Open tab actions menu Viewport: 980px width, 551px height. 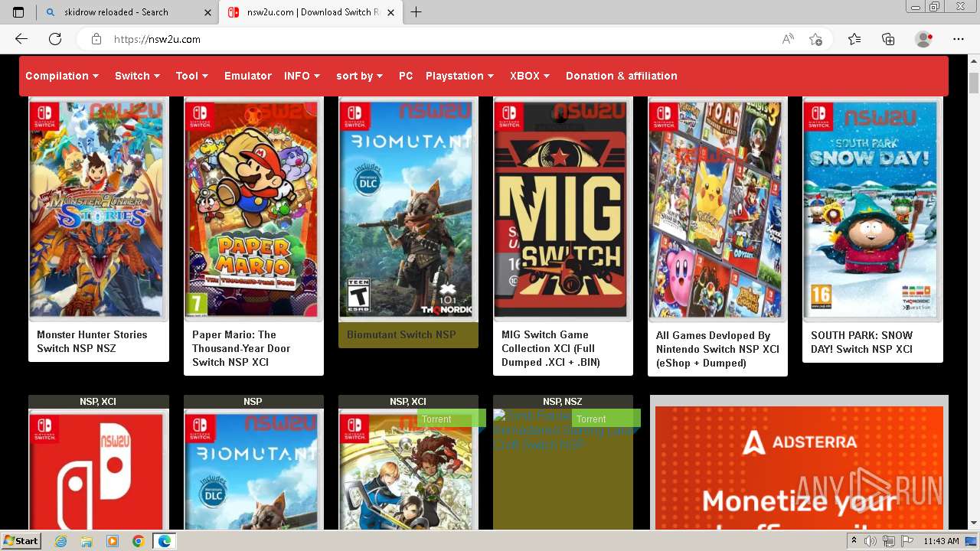click(18, 12)
